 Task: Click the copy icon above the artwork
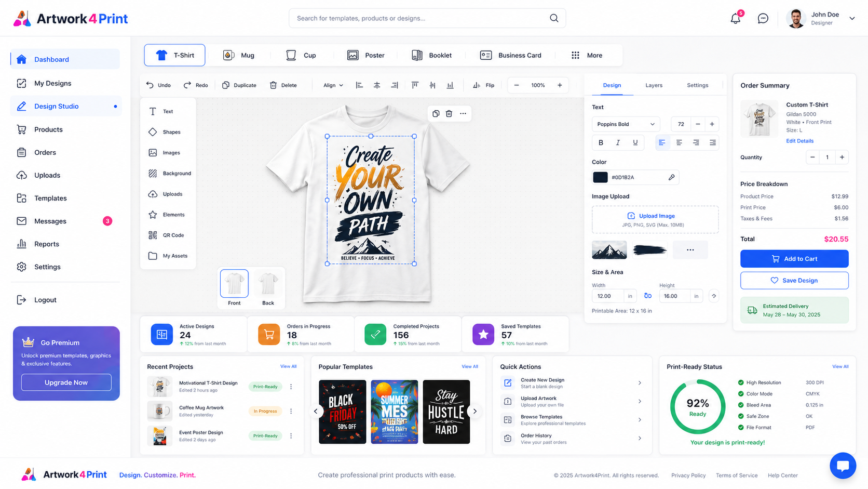pyautogui.click(x=436, y=113)
